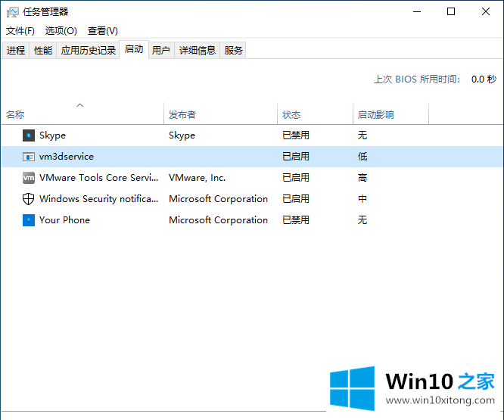504x420 pixels.
Task: Select the vm3dservice entry name
Action: pyautogui.click(x=67, y=157)
